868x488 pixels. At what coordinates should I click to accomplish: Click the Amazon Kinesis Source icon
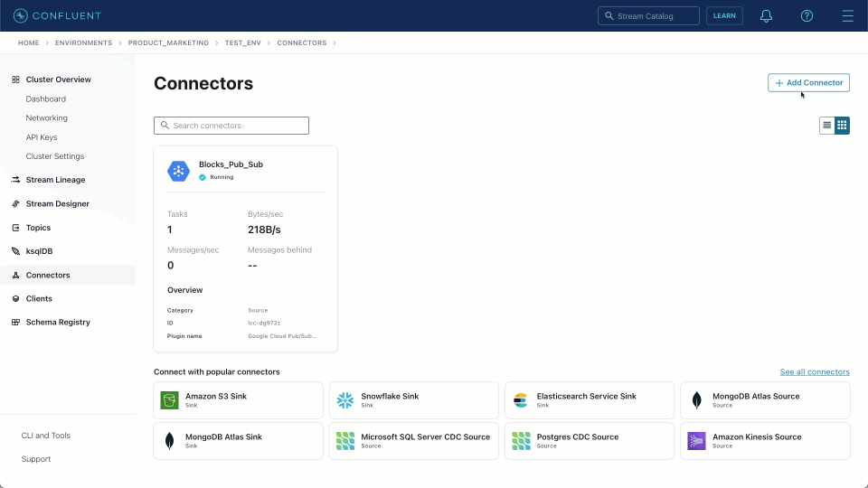tap(696, 441)
